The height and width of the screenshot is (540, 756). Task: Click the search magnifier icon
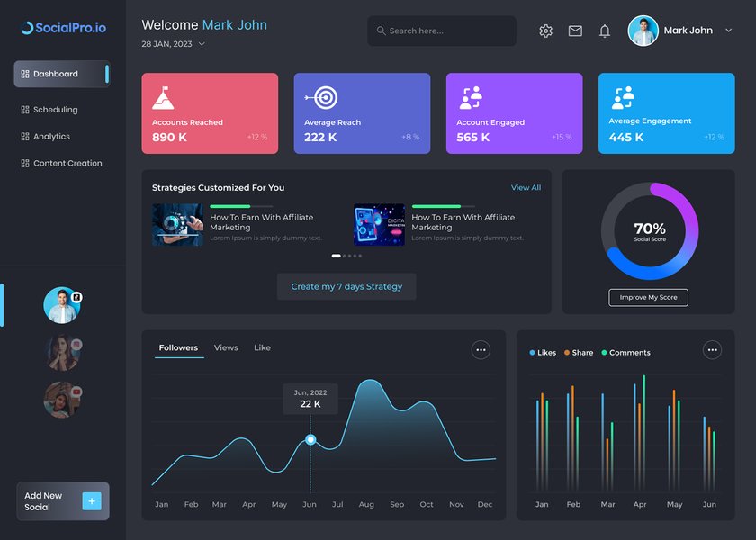381,31
